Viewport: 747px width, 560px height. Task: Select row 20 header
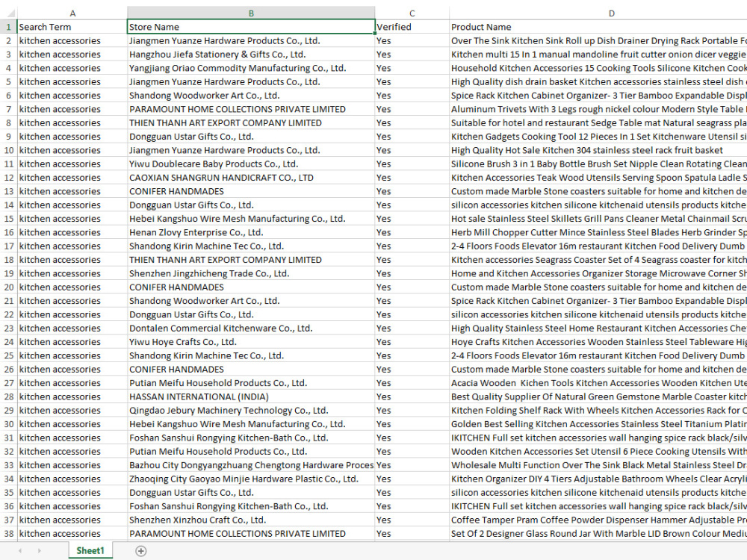click(8, 287)
